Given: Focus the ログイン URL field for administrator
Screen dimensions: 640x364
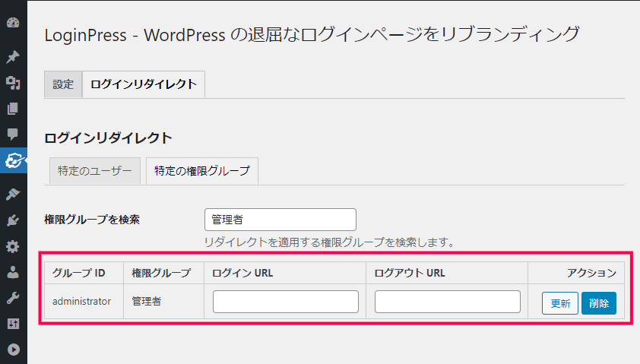Looking at the screenshot, I should point(286,302).
